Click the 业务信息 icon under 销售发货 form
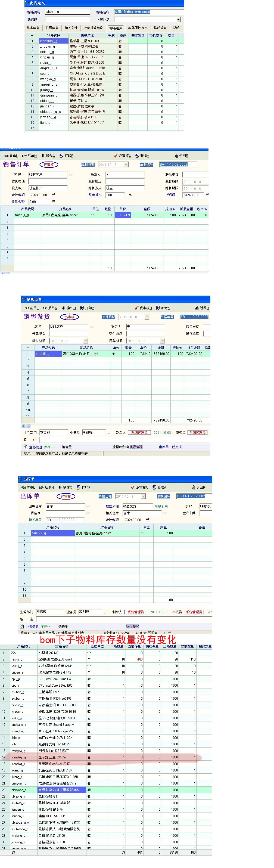Viewport: 274px width, 868px height. pyautogui.click(x=25, y=447)
